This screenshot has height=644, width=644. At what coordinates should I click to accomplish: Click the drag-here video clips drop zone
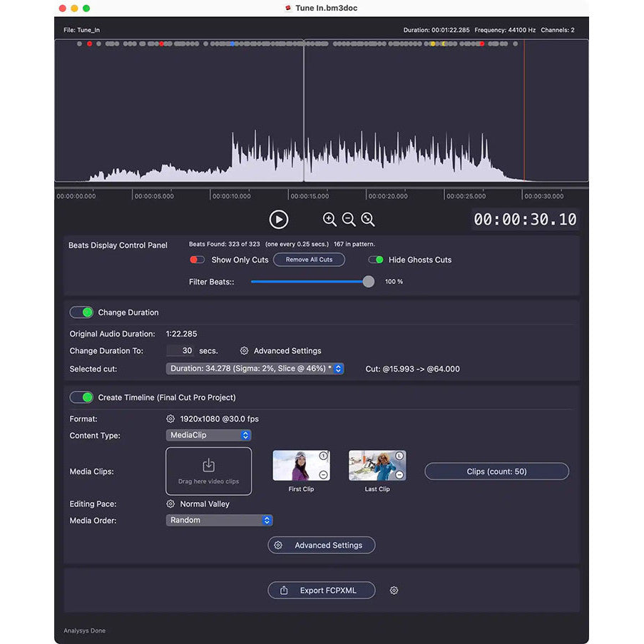click(209, 471)
